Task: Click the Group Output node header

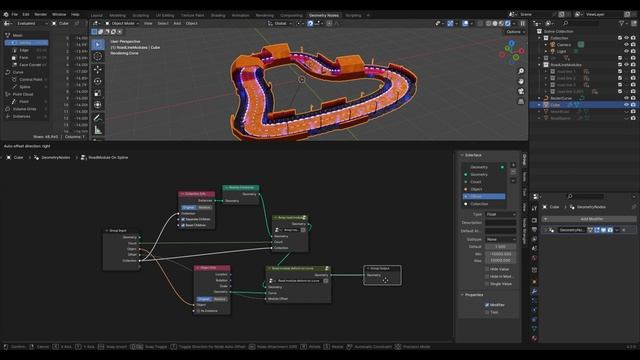Action: (x=382, y=268)
